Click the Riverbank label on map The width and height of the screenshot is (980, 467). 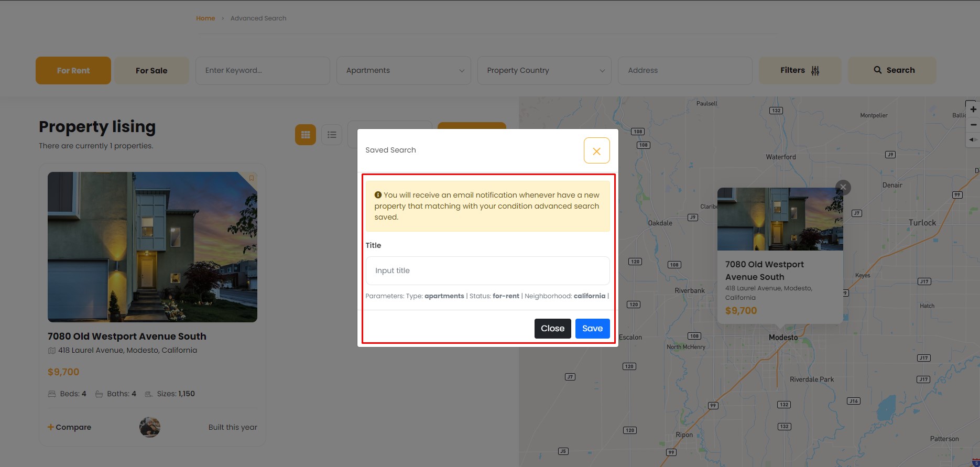690,290
